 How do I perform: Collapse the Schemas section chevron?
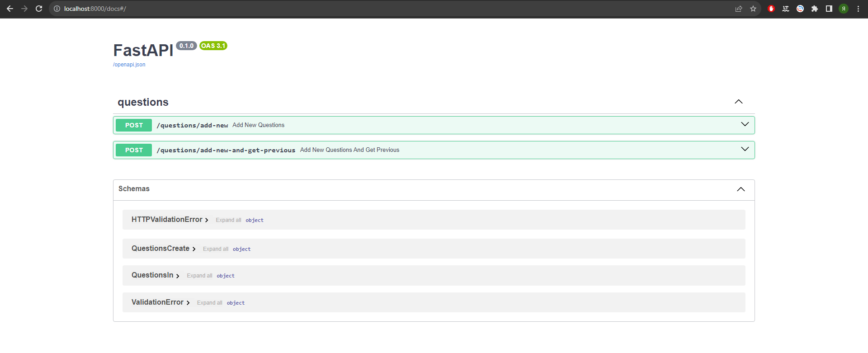[741, 189]
